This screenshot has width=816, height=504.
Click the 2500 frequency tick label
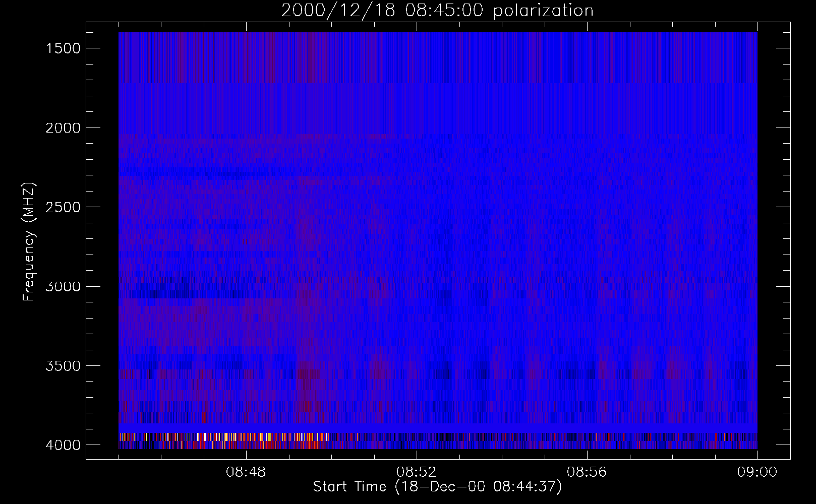tap(63, 207)
